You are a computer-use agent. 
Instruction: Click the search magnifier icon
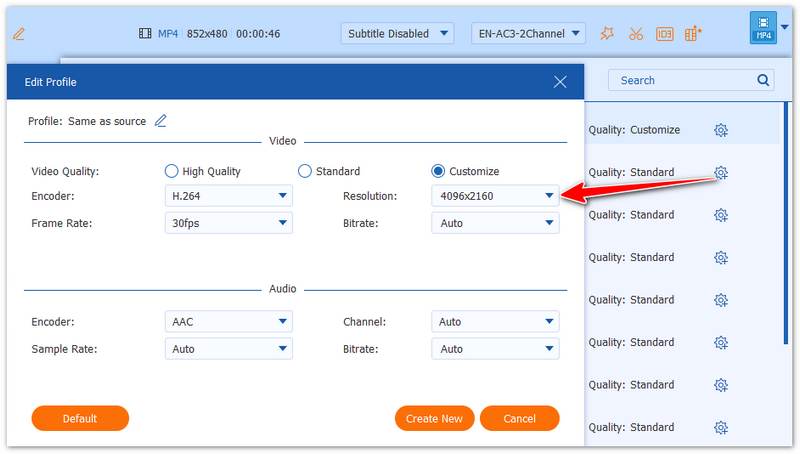[763, 80]
